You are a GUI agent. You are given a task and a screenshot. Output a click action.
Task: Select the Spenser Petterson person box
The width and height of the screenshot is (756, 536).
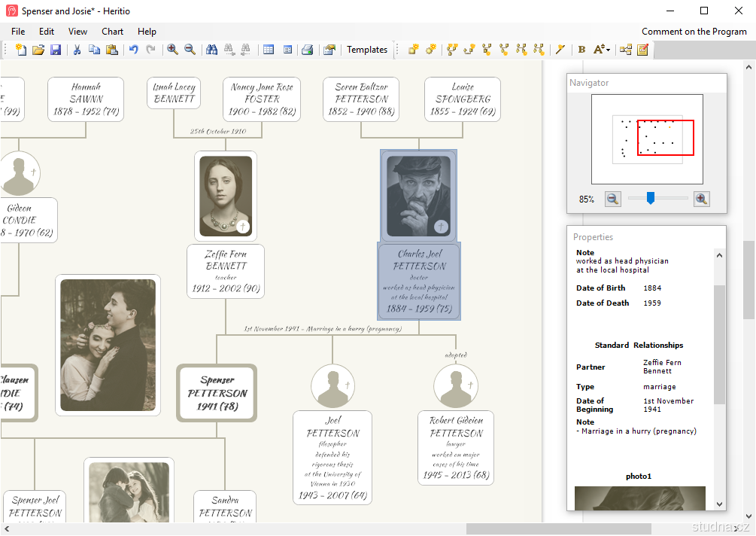click(217, 393)
